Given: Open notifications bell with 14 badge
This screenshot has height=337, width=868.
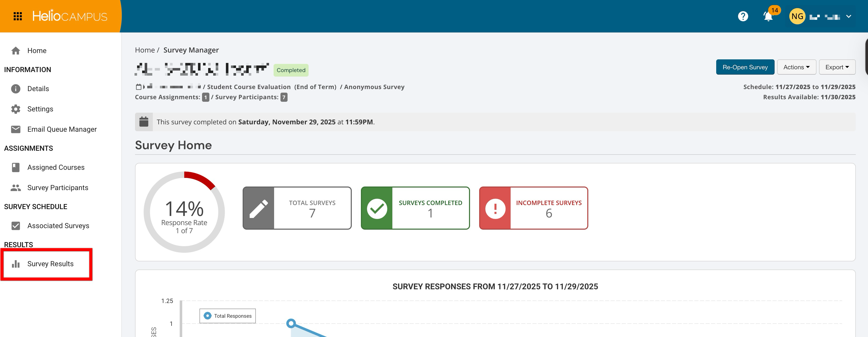Looking at the screenshot, I should [768, 16].
